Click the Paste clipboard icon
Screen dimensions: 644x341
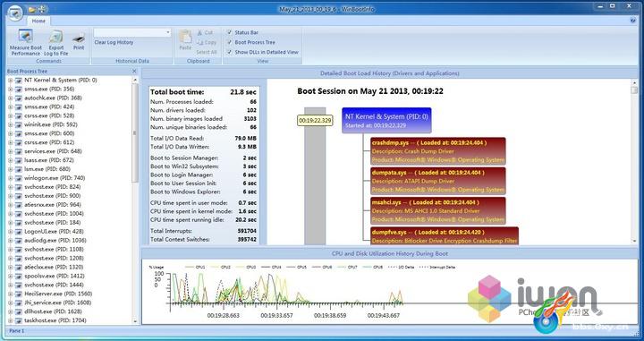pyautogui.click(x=185, y=37)
